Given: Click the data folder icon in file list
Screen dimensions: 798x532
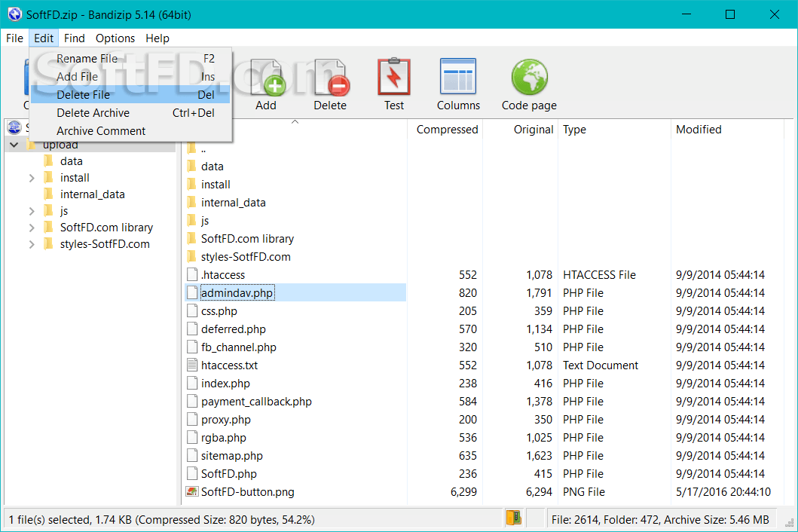Looking at the screenshot, I should (x=192, y=167).
